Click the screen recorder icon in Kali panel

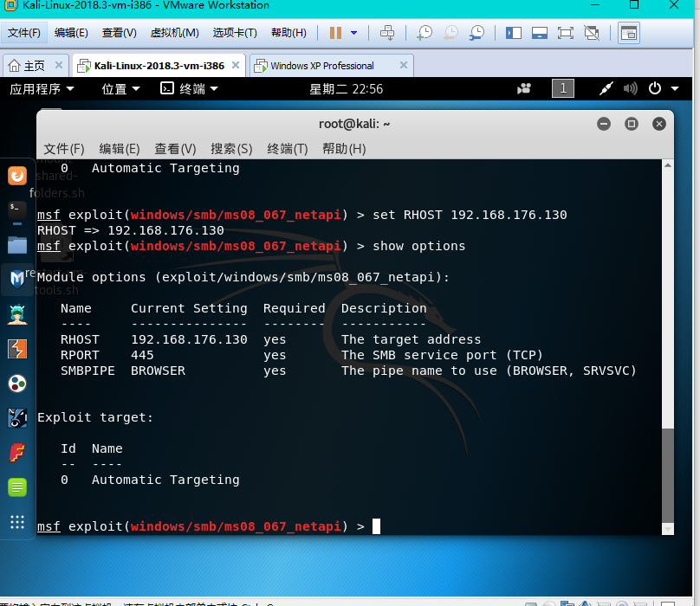(523, 89)
